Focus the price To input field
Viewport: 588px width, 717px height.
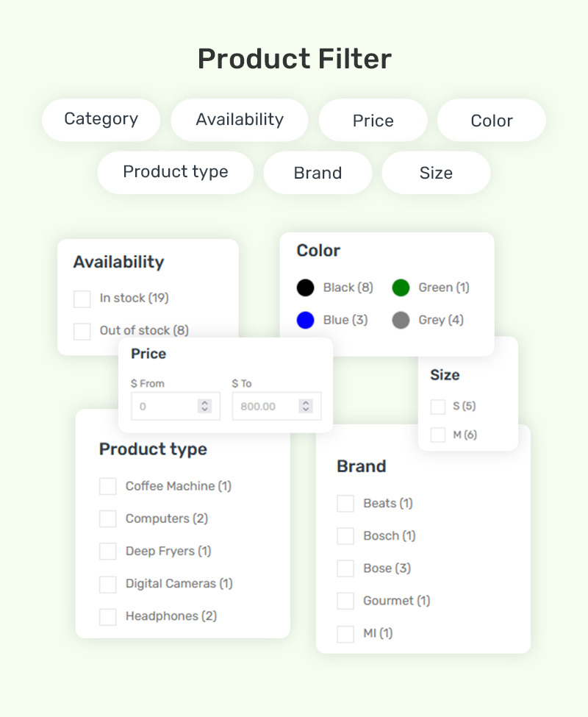(x=276, y=406)
